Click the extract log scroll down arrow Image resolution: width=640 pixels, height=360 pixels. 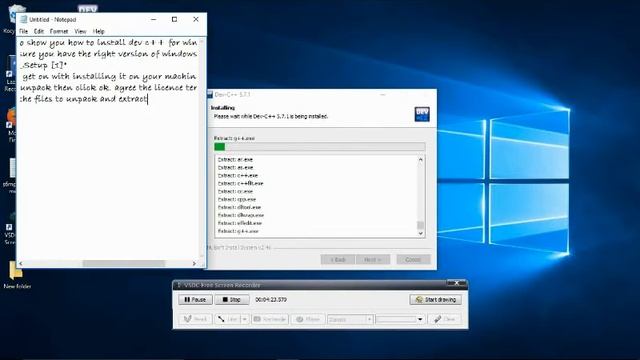click(x=420, y=233)
